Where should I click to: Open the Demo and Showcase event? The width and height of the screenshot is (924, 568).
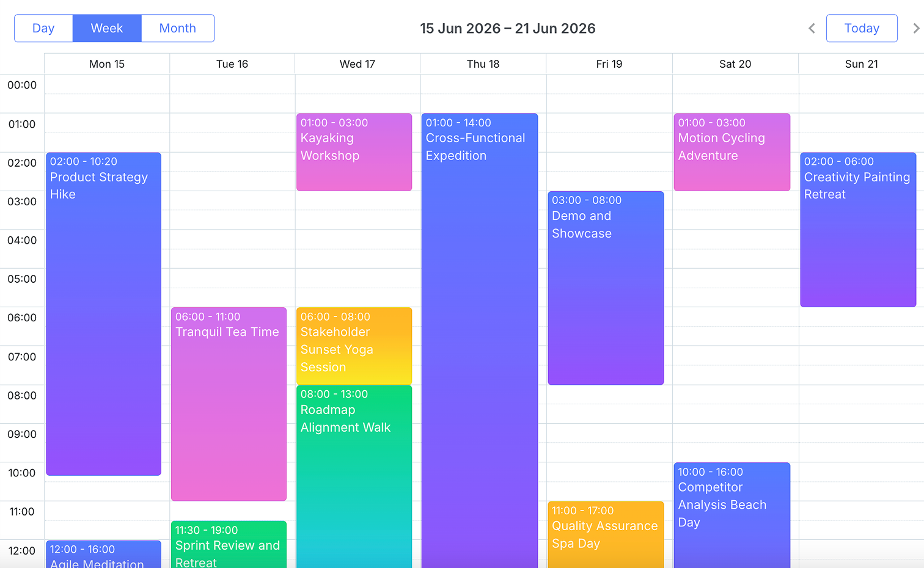point(606,288)
